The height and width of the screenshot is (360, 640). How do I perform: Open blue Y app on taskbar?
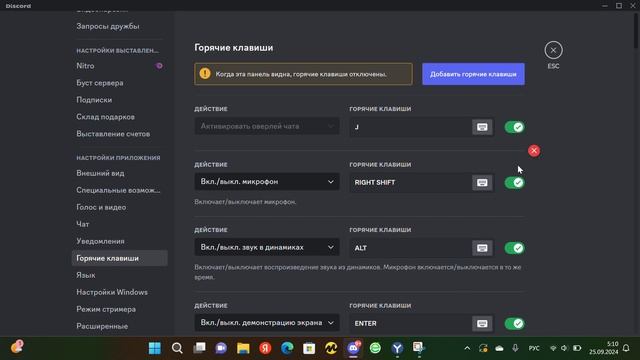(x=397, y=348)
